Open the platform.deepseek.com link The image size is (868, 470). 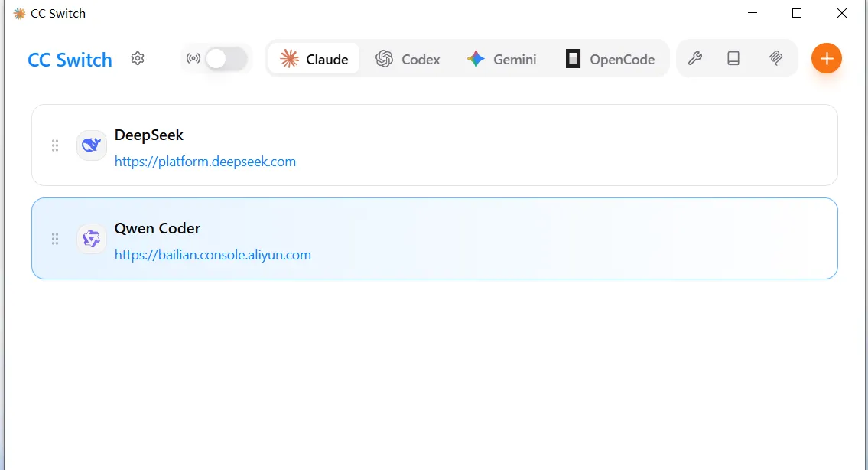tap(205, 161)
